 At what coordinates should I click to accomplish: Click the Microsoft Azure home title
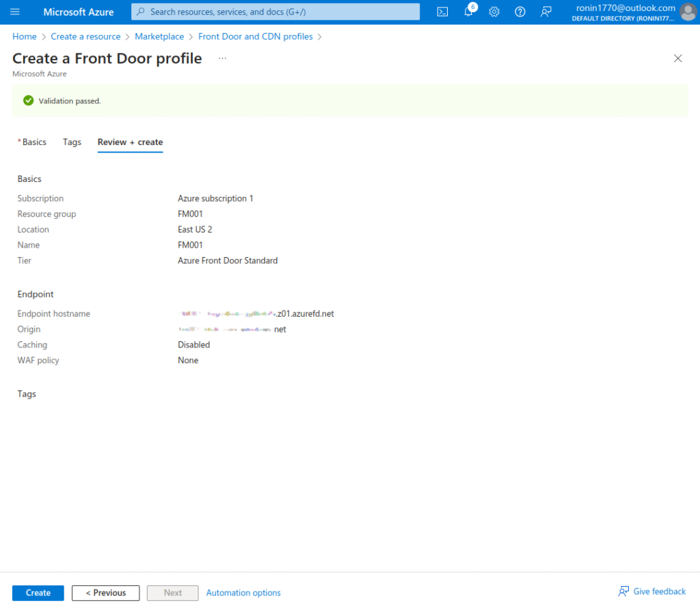(79, 12)
